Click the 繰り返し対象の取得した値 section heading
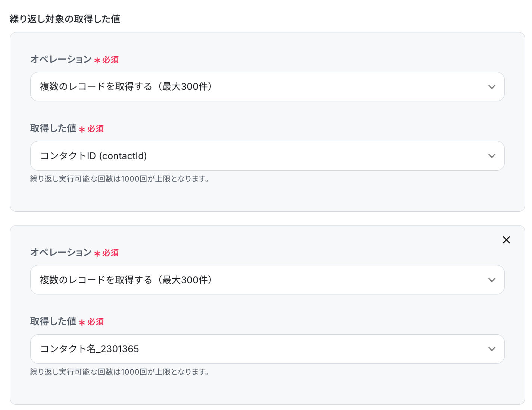 click(65, 19)
